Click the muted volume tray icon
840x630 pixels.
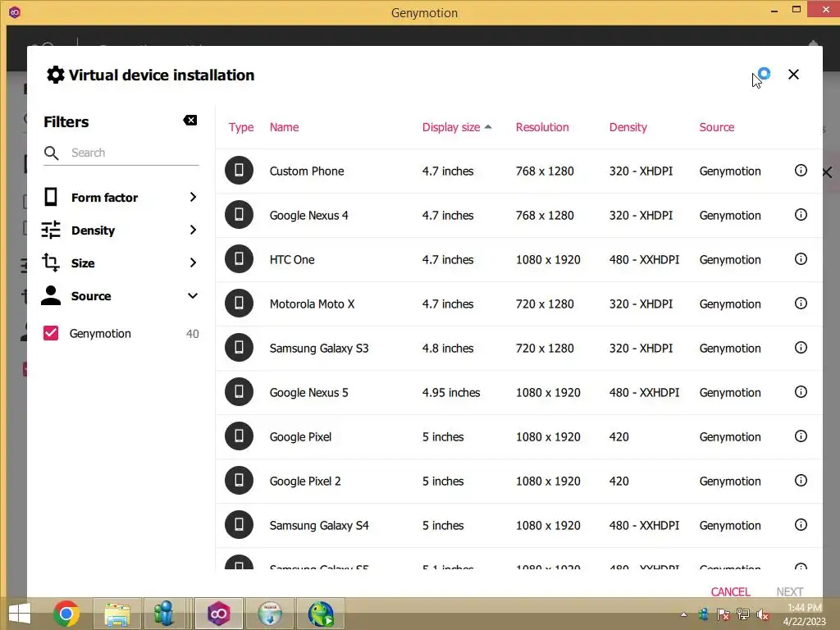[x=763, y=614]
